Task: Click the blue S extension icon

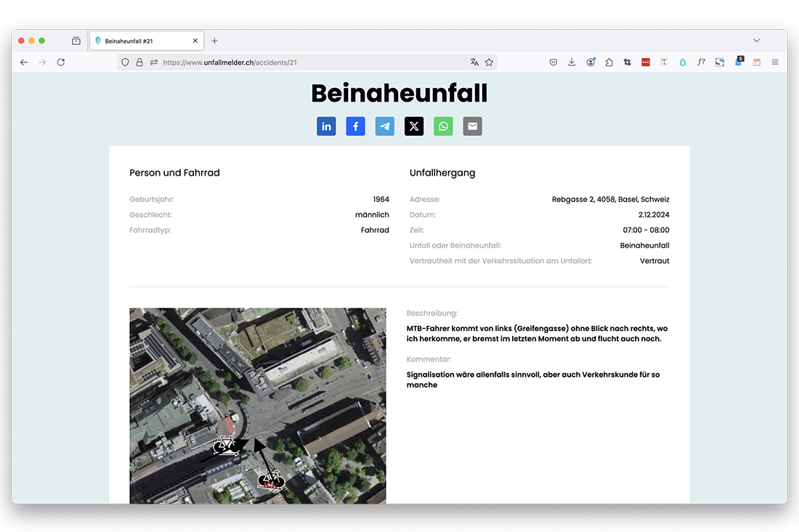Action: [x=720, y=62]
